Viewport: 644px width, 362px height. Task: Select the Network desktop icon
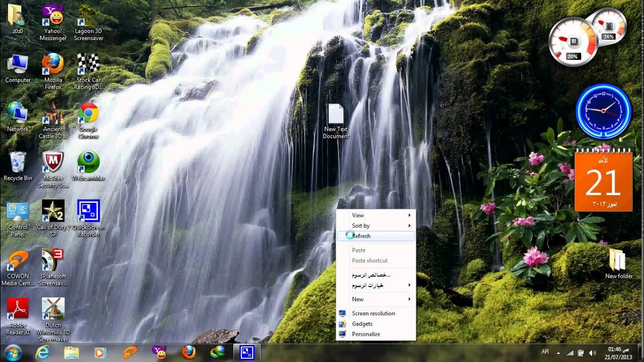[x=18, y=118]
